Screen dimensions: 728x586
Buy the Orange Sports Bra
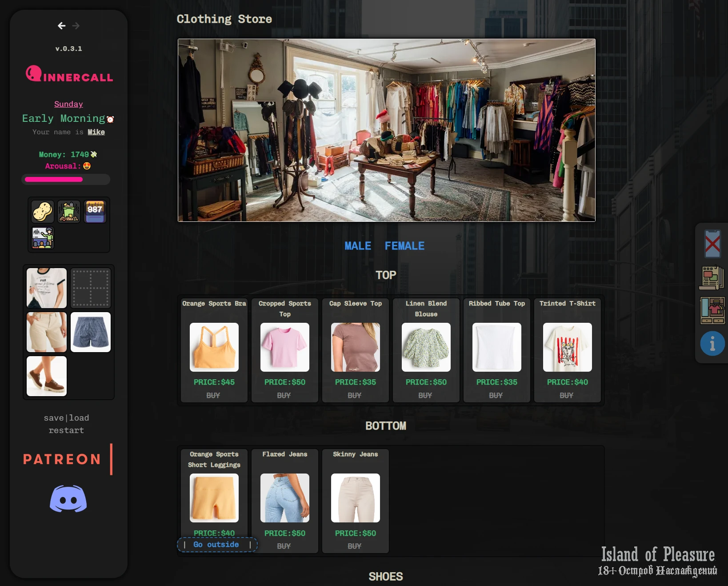tap(213, 395)
